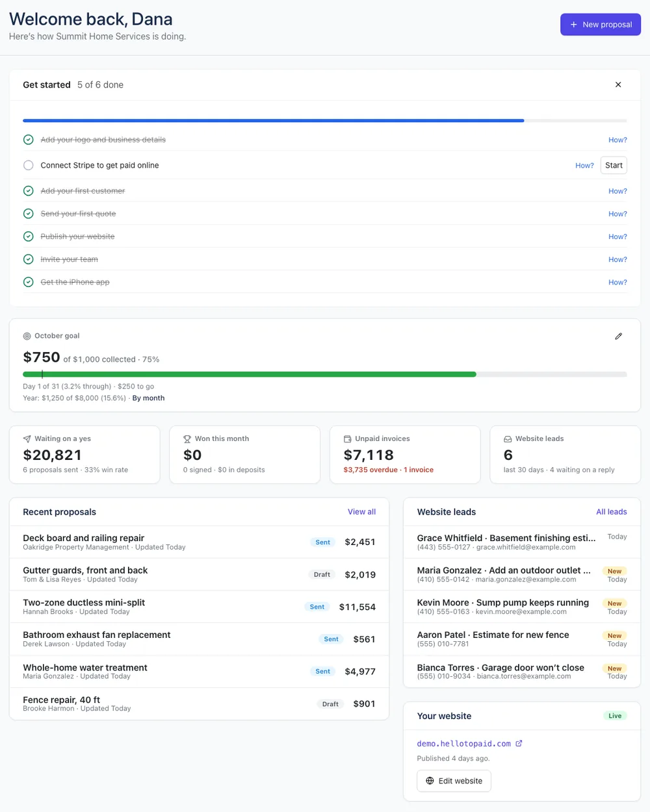Dismiss the Get started panel with X
Viewport: 650px width, 812px height.
click(x=618, y=84)
